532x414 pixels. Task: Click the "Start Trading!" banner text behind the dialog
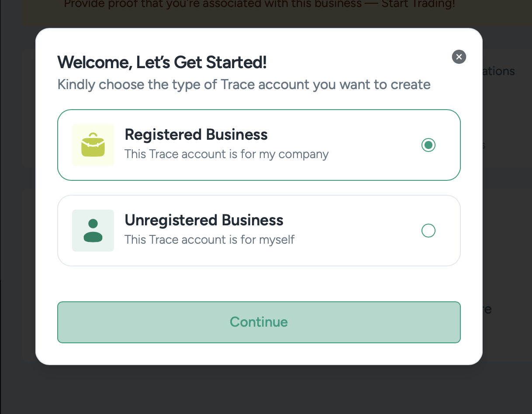(x=417, y=5)
